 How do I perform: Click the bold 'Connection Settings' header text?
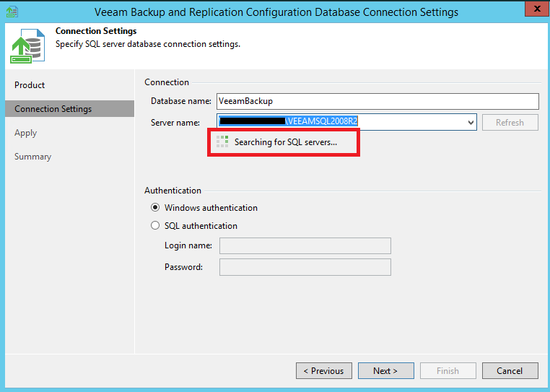(x=96, y=31)
